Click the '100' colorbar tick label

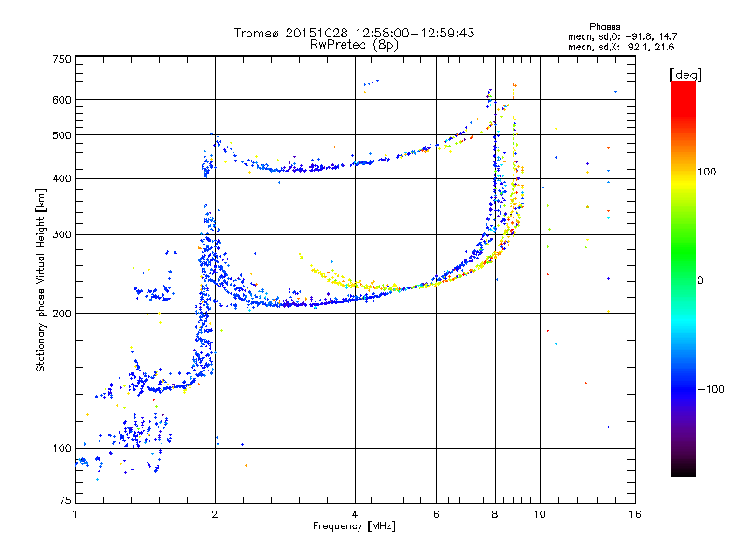coord(707,172)
